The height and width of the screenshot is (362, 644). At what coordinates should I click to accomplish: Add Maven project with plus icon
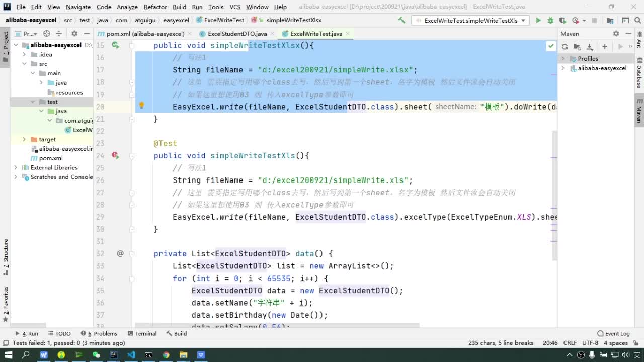tap(605, 46)
